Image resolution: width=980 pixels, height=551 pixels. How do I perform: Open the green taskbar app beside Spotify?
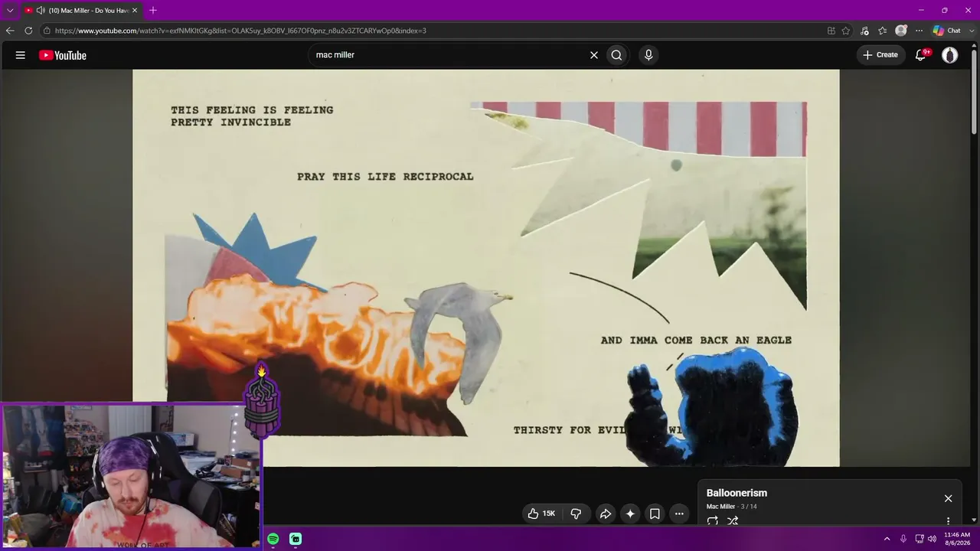pos(296,539)
